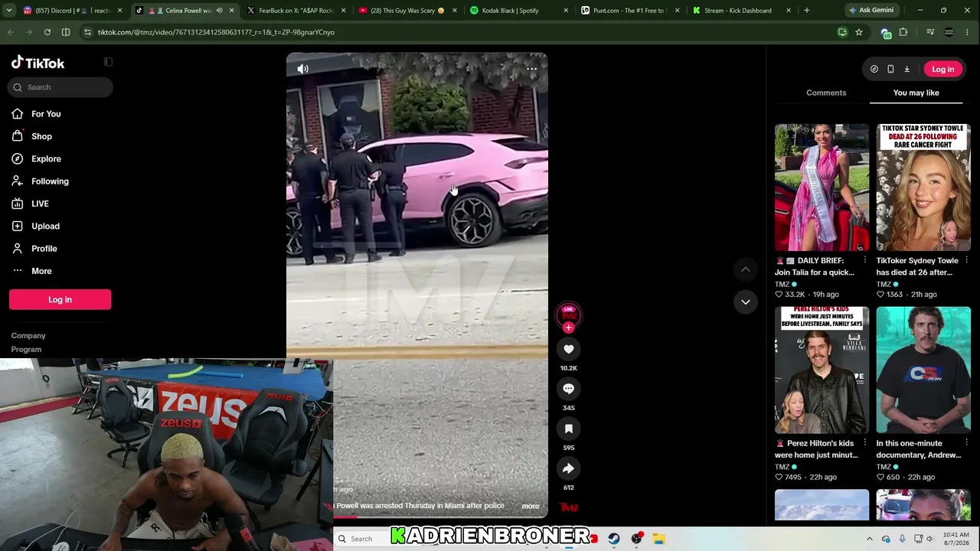Follow TMZ with the plus badge
Viewport: 980px width, 551px height.
pos(568,328)
